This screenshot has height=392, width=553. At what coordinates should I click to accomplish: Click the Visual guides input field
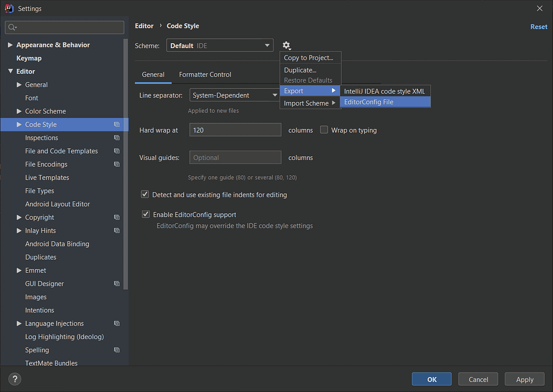[235, 157]
